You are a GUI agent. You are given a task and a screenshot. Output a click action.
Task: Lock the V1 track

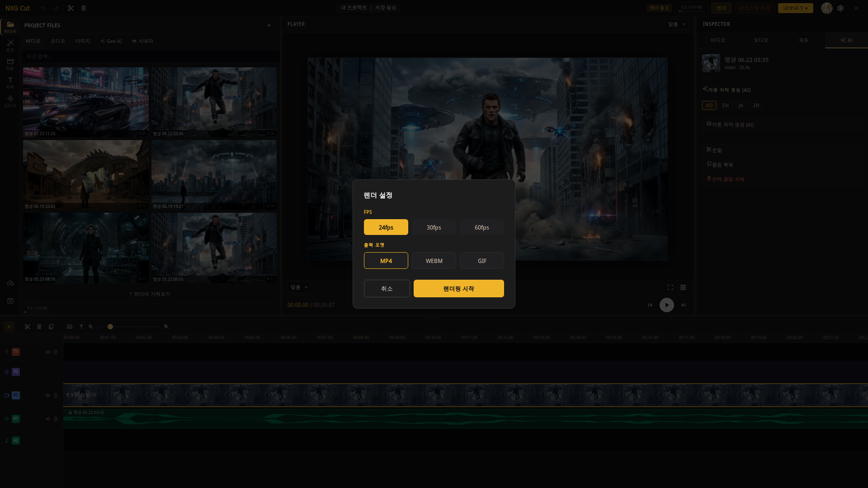[x=56, y=395]
